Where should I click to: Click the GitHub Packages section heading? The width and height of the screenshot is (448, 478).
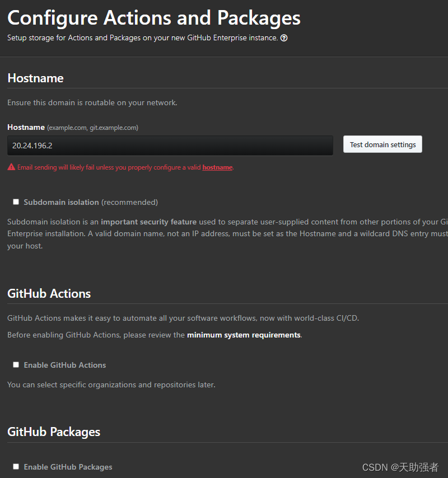pyautogui.click(x=54, y=432)
